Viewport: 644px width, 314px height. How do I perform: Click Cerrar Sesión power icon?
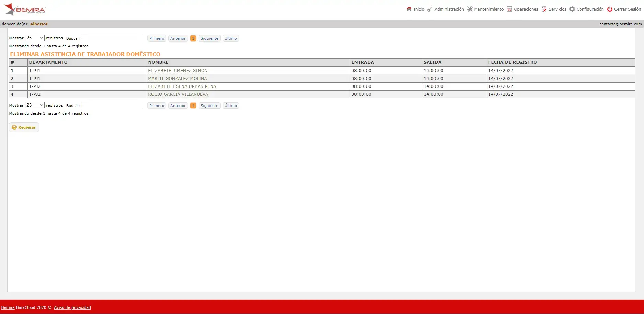click(x=610, y=9)
